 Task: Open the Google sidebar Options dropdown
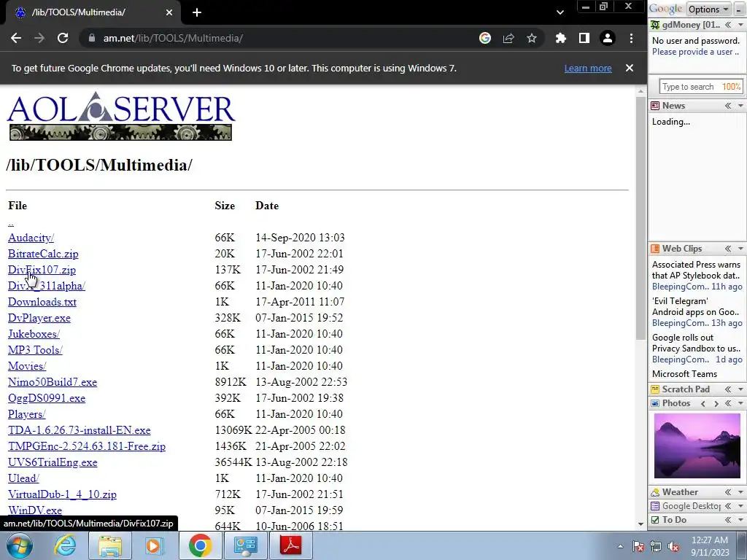point(708,9)
